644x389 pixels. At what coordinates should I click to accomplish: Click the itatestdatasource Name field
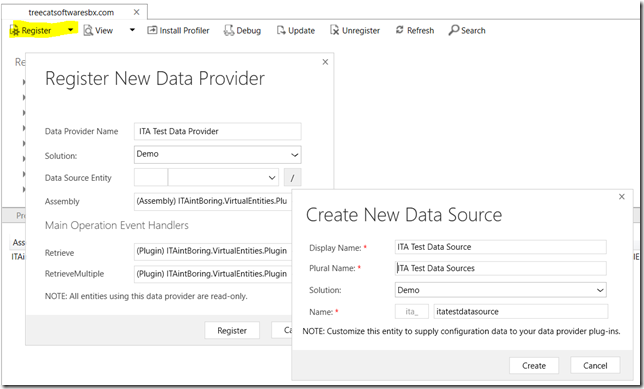click(520, 311)
